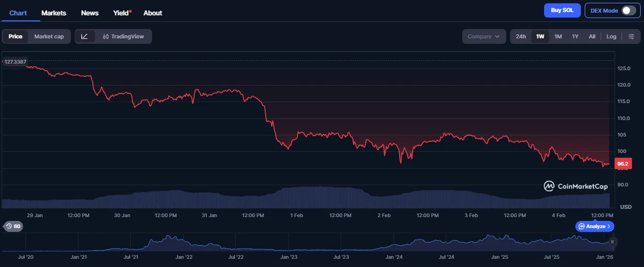The height and width of the screenshot is (267, 644).
Task: Click the CoinMarketCap logo watermark
Action: 576,186
